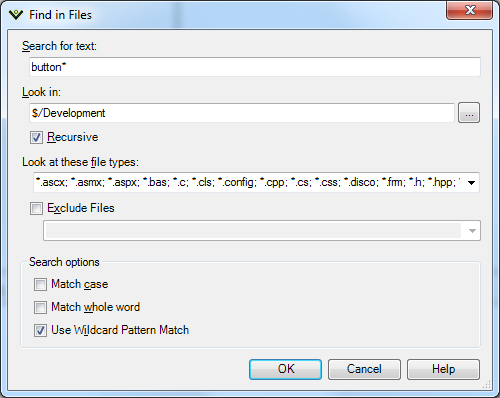
Task: Focus the Look in path field
Action: click(x=242, y=113)
